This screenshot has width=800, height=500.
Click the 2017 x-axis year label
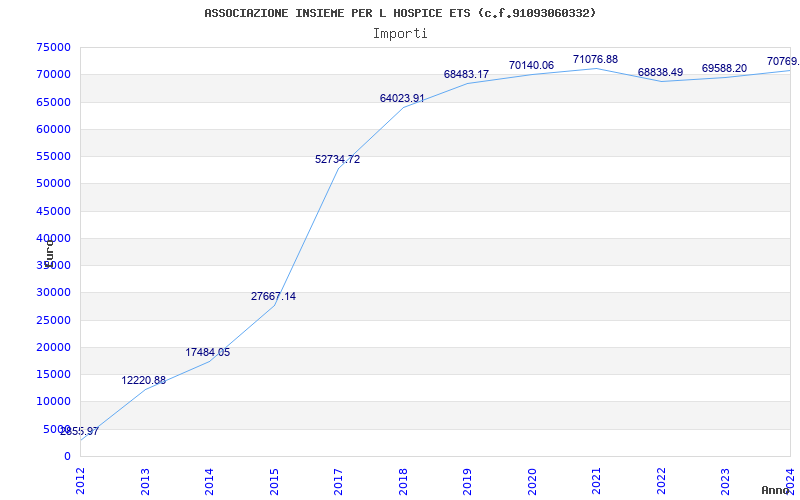338,480
